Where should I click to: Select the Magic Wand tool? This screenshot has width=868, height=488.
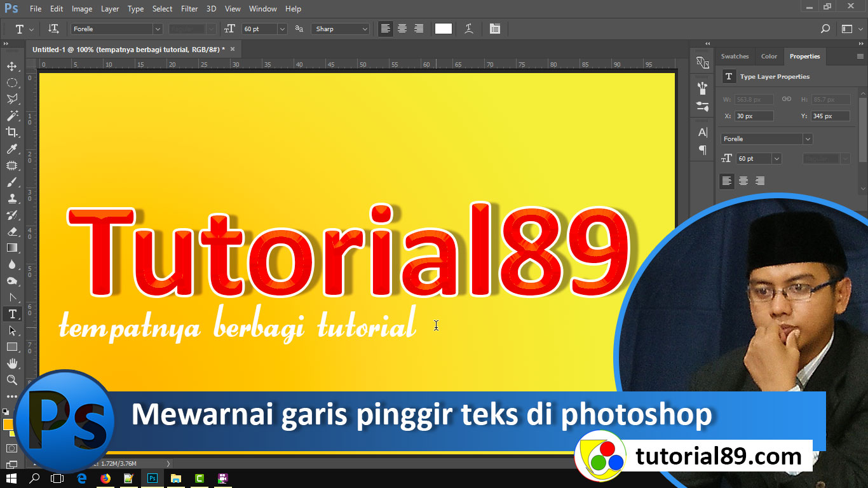coord(11,116)
